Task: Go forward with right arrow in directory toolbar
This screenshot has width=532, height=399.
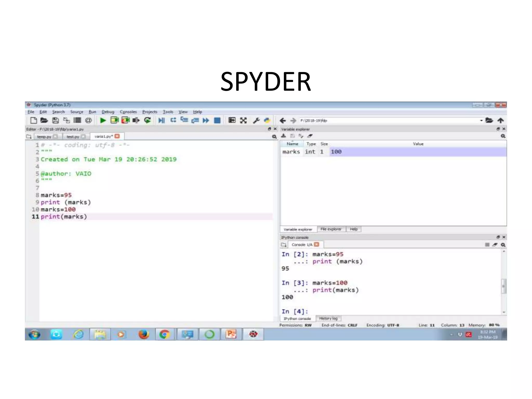Action: [x=293, y=121]
